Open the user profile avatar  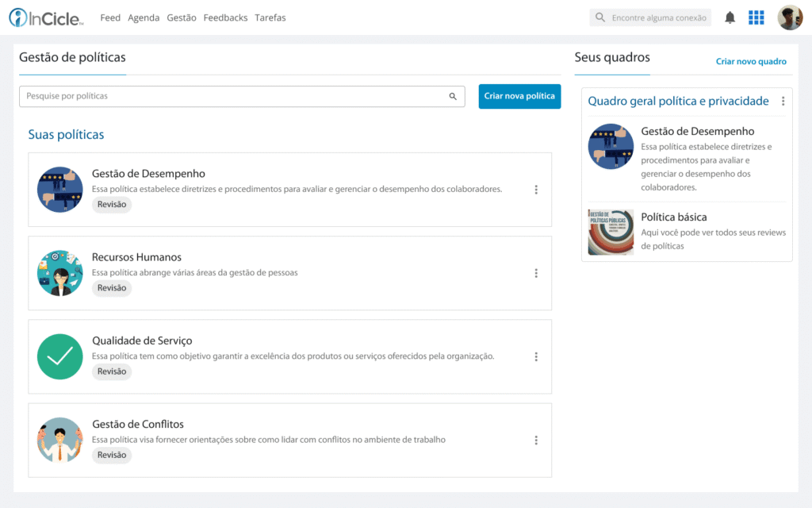click(x=790, y=17)
